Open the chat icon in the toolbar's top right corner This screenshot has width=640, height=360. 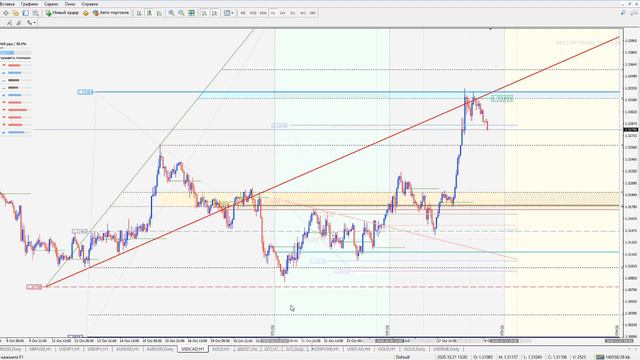coord(634,13)
